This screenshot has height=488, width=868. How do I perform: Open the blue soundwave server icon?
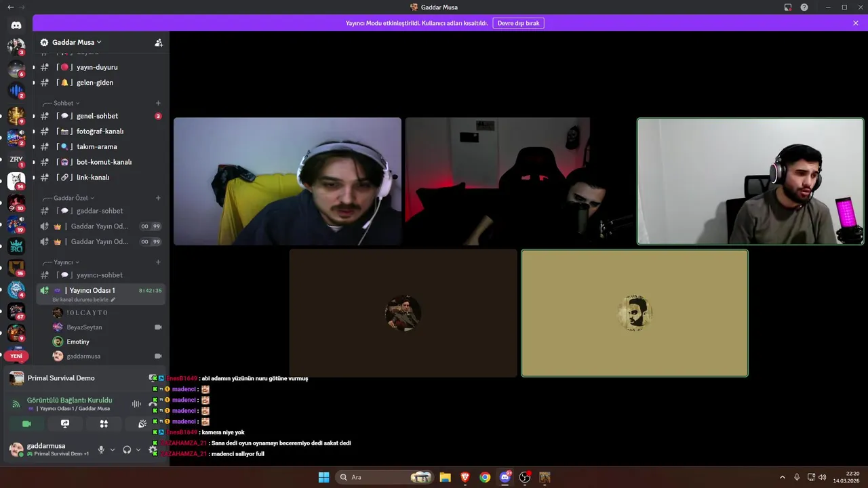16,90
